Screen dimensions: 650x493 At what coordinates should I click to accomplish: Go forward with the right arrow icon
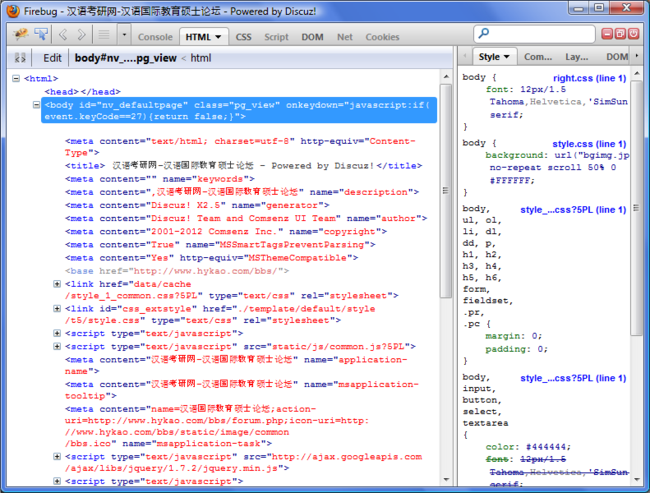click(82, 34)
